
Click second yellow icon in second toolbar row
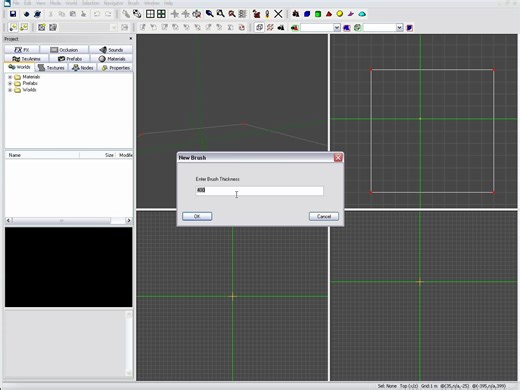24,27
